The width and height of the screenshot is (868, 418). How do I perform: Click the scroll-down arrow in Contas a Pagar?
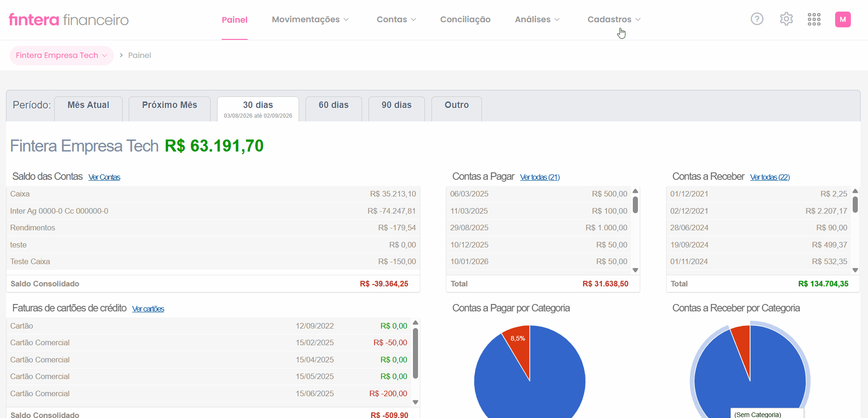tap(635, 270)
